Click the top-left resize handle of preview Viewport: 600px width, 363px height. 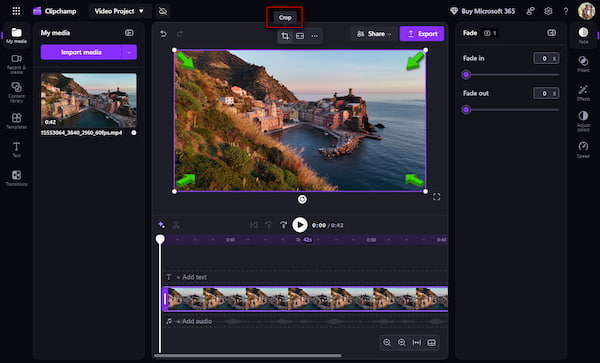pos(174,50)
